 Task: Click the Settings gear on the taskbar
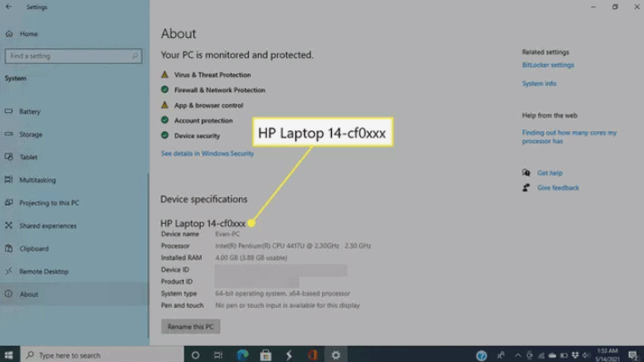336,355
